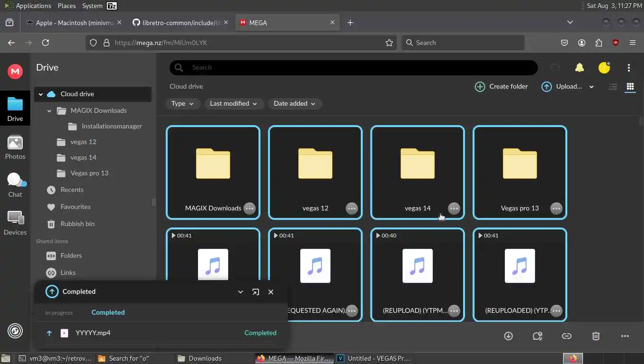Open the Firefox hamburger menu
The image size is (644, 364).
(x=633, y=43)
